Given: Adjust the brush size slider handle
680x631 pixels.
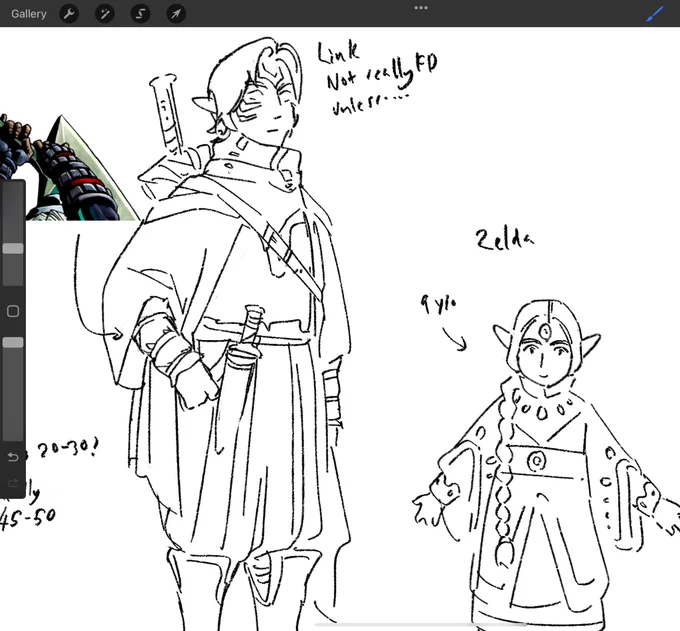Looking at the screenshot, I should pos(13,248).
